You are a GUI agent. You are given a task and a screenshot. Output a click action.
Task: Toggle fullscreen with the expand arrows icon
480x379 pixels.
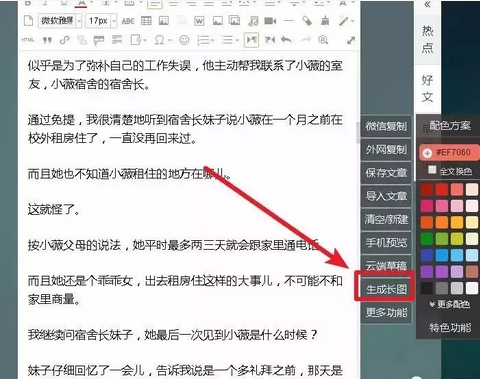tap(351, 40)
